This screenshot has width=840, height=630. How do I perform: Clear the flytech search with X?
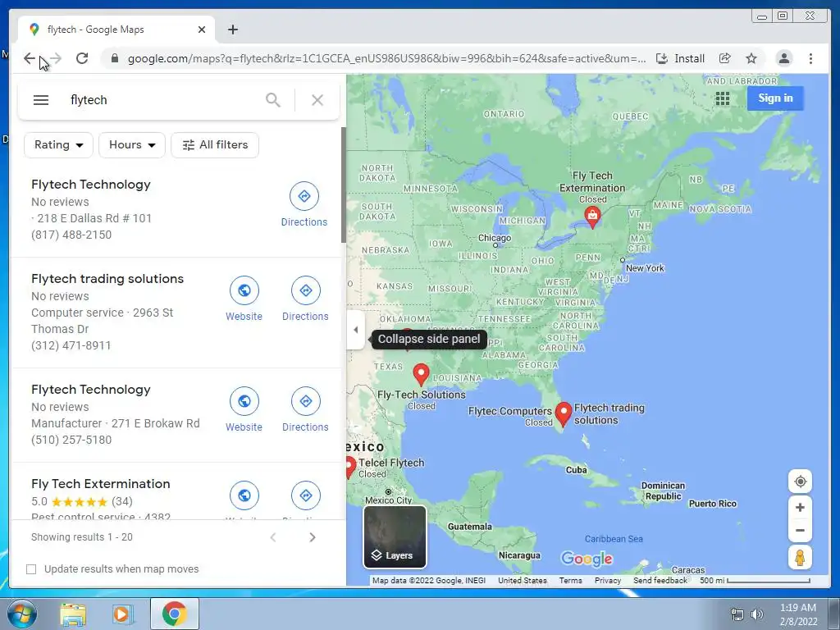click(317, 100)
